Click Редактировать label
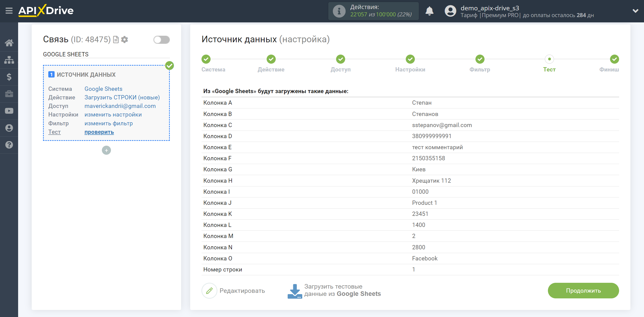 (242, 291)
